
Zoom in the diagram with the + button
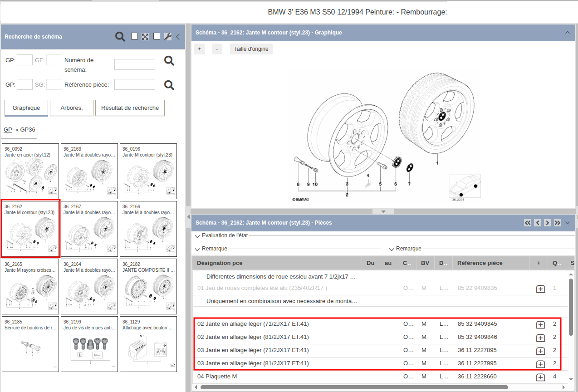point(199,49)
